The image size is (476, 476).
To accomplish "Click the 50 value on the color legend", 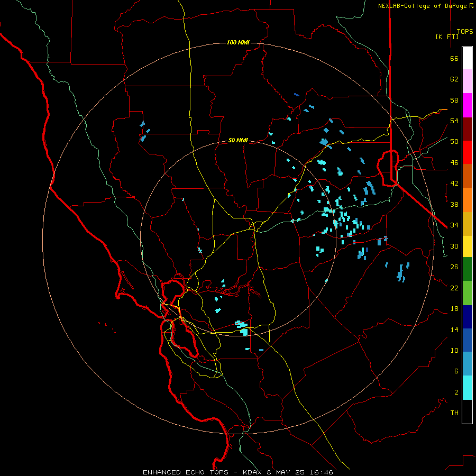I will [454, 141].
